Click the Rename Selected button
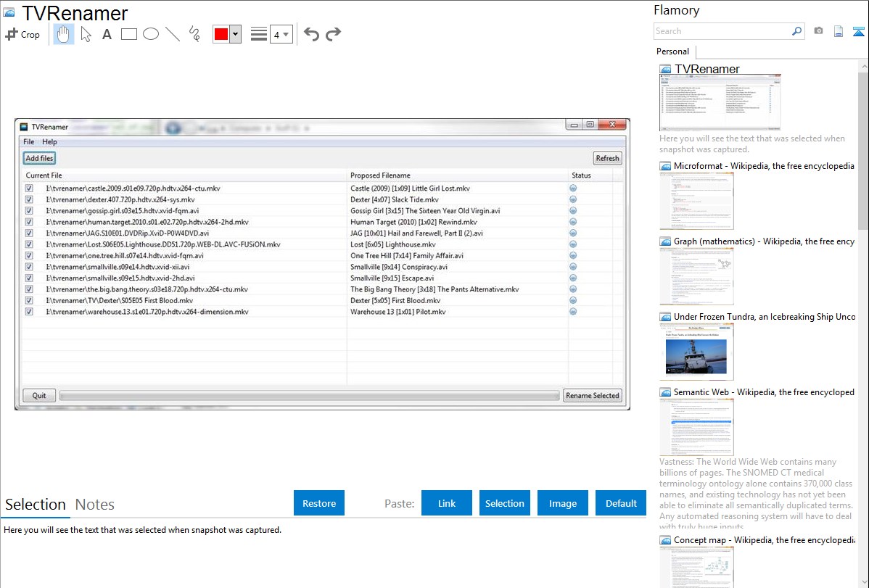869x588 pixels. (x=593, y=395)
